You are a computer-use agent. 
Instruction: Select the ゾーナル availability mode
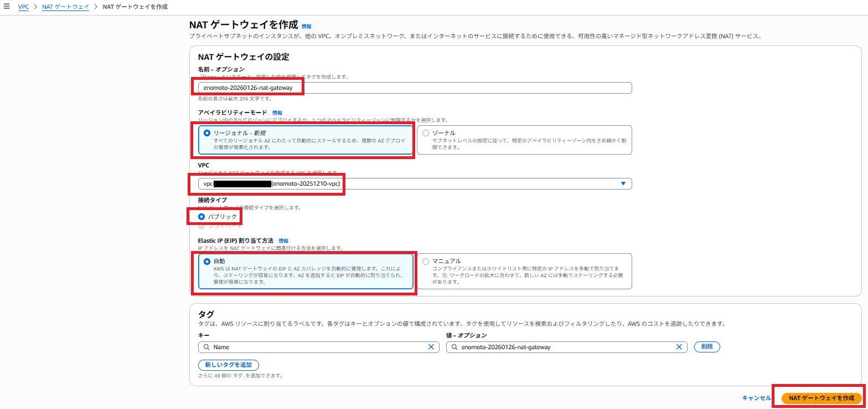(x=426, y=133)
